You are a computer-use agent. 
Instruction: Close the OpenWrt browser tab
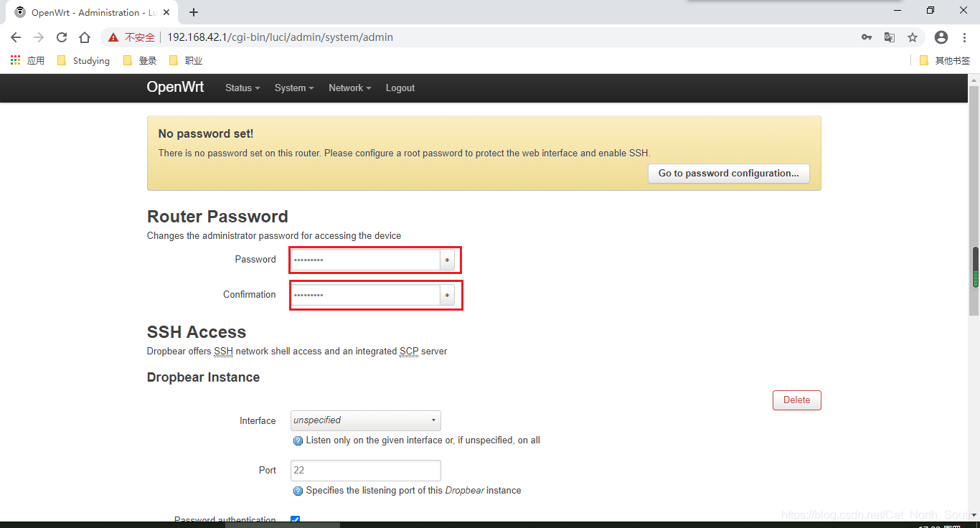coord(166,12)
